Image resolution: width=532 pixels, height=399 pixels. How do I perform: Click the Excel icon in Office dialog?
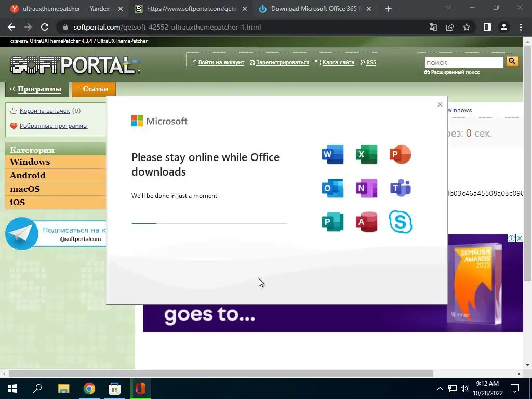tap(366, 154)
